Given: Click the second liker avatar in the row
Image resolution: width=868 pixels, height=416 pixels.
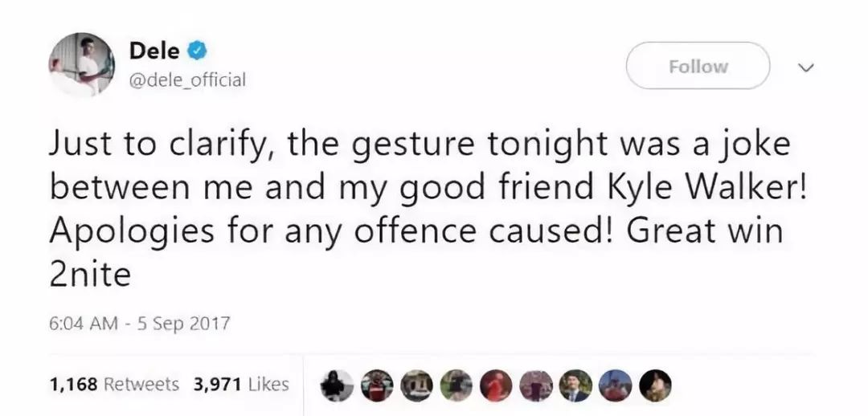Looking at the screenshot, I should point(379,385).
